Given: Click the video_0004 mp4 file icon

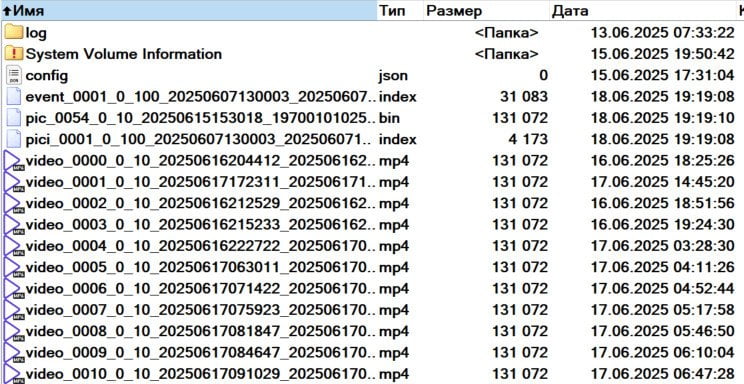Looking at the screenshot, I should (14, 246).
